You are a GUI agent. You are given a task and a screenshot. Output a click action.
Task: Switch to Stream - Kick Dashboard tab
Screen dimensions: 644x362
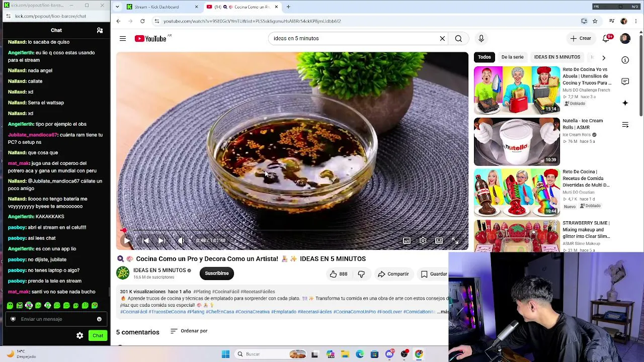156,7
